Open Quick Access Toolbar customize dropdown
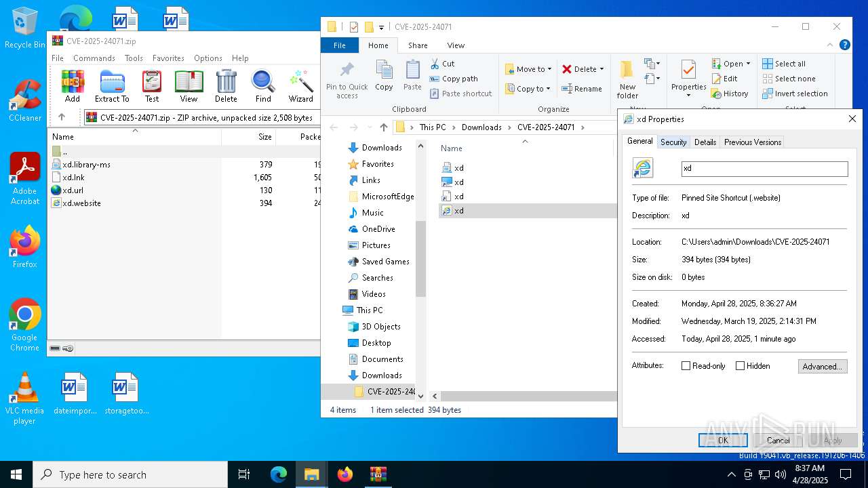 coord(381,27)
